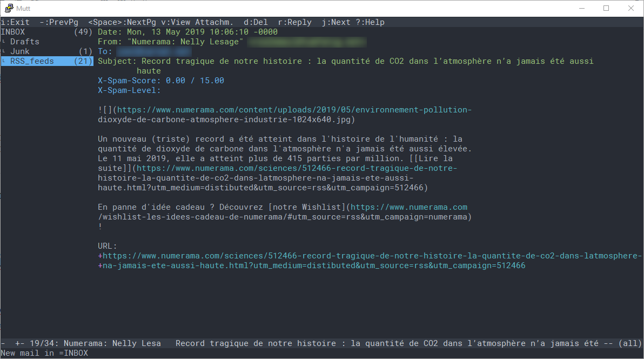The width and height of the screenshot is (644, 359).
Task: Click the r:Reply help hint
Action: coord(294,22)
